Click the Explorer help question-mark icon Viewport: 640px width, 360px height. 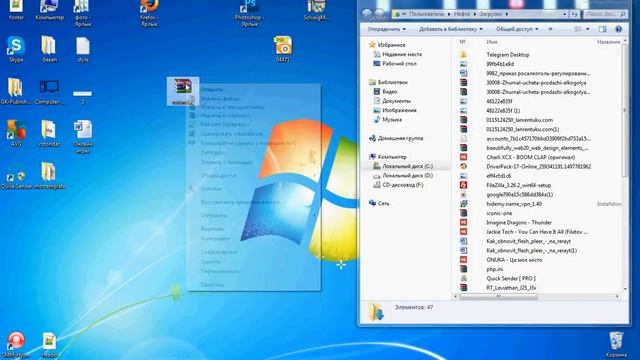tap(618, 29)
